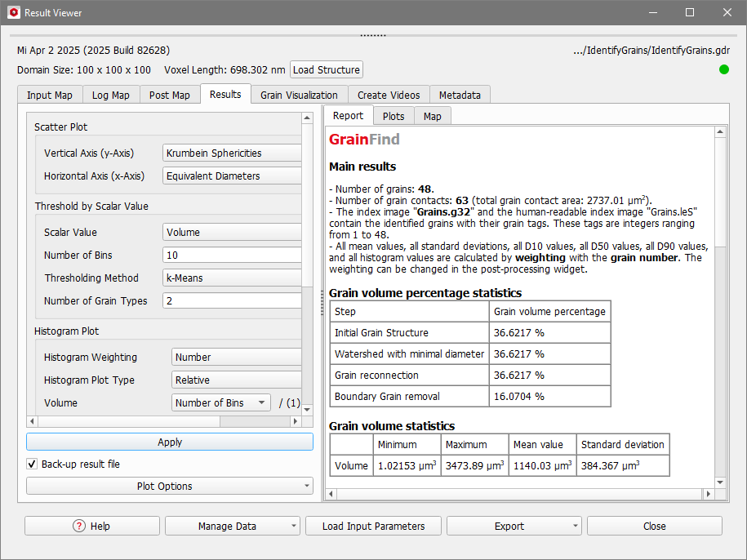Click the dotted splitter handle at top
Screen dimensions: 747x560
373,35
